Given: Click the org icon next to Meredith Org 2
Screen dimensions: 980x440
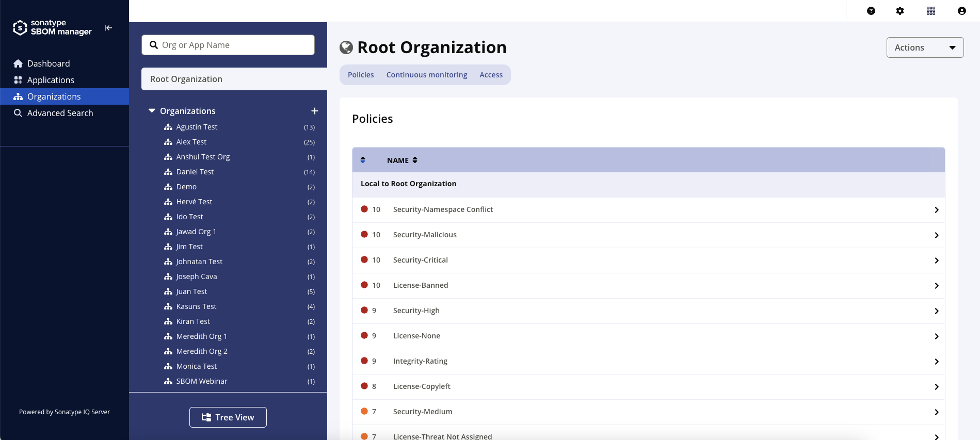Looking at the screenshot, I should 168,351.
